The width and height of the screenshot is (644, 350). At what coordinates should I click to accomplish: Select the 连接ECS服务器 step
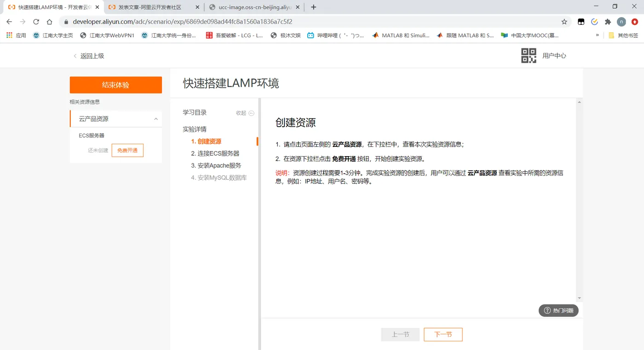[x=215, y=153]
